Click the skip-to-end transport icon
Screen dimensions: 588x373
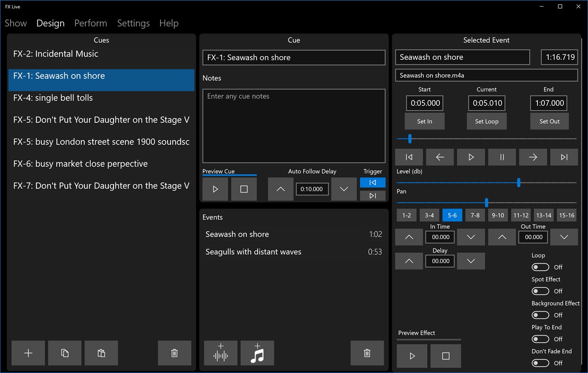click(564, 157)
